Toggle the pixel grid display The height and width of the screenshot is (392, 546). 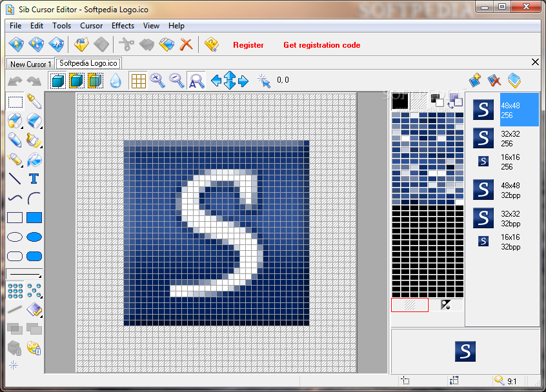138,81
